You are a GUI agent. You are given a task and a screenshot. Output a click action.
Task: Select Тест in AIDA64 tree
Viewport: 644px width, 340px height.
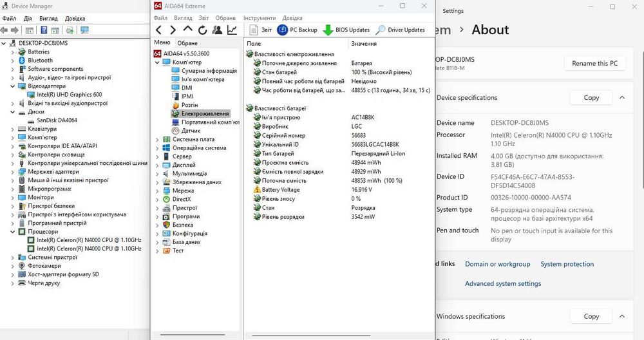[x=178, y=250]
